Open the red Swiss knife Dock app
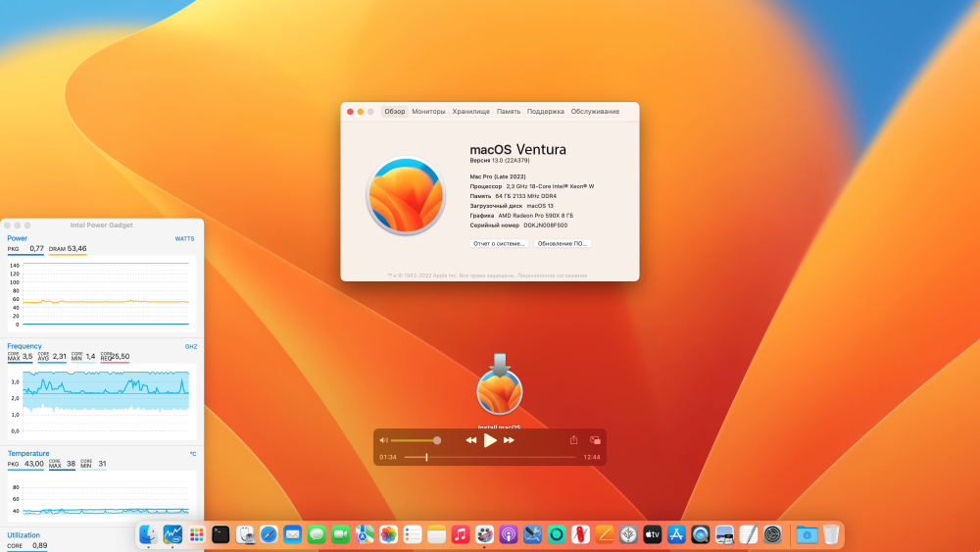The height and width of the screenshot is (552, 980). (x=580, y=534)
